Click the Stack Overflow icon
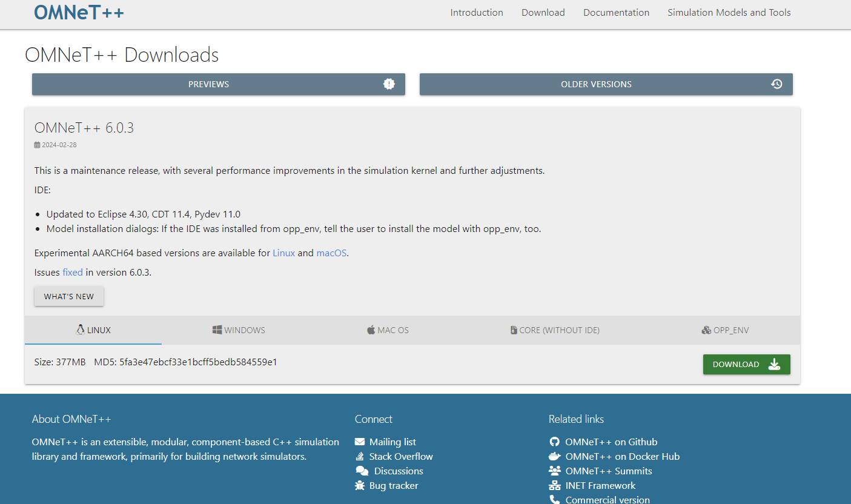 pos(359,457)
